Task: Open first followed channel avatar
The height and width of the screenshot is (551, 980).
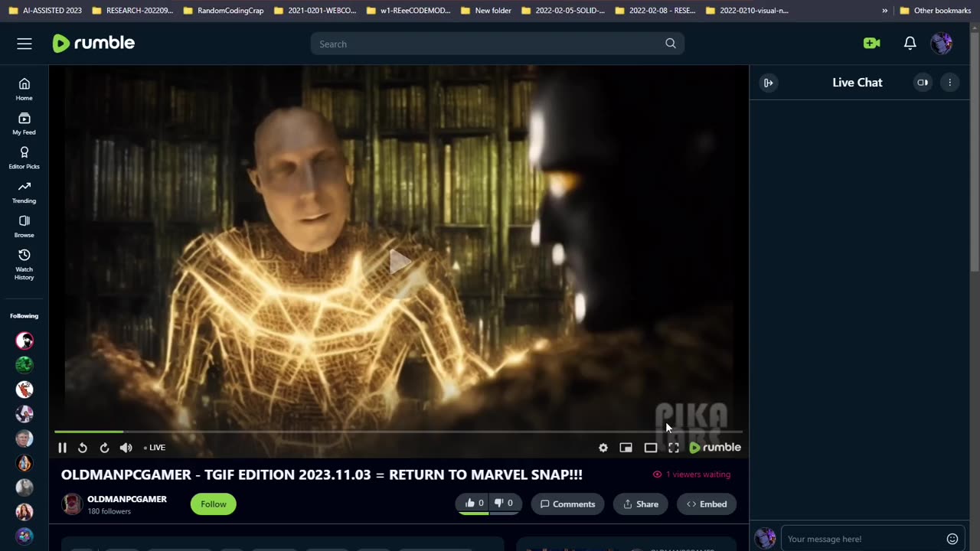Action: [24, 341]
